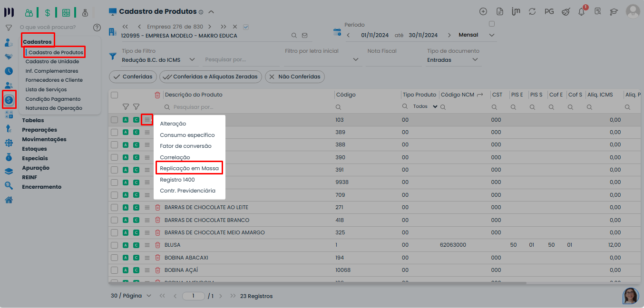Click the Nota Fiscal input field
Image resolution: width=644 pixels, height=308 pixels.
coord(394,60)
